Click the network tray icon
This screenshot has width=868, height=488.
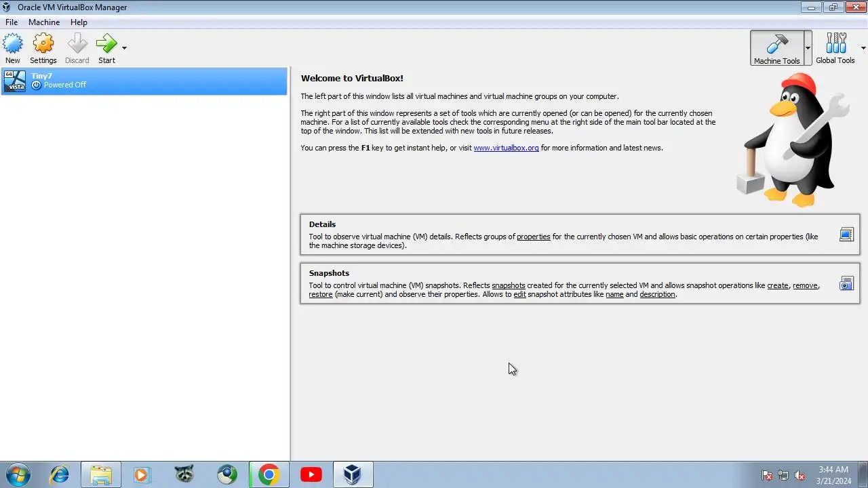click(x=783, y=475)
